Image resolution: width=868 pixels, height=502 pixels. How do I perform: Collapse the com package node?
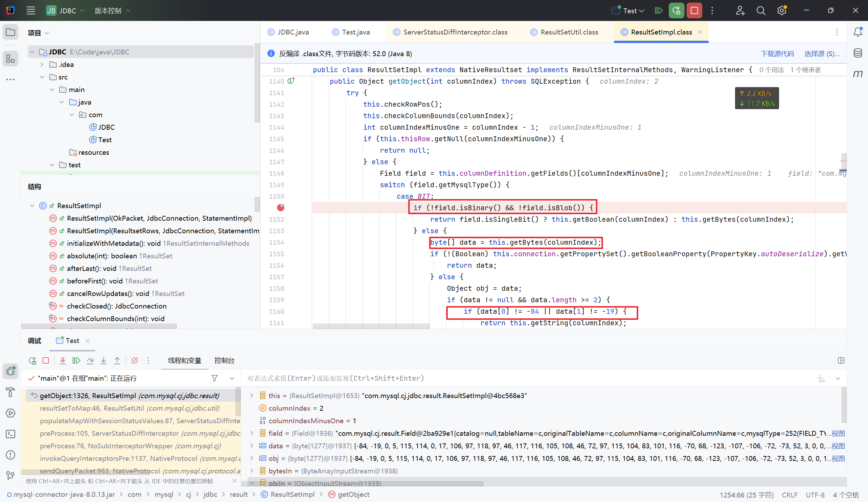[x=72, y=115]
